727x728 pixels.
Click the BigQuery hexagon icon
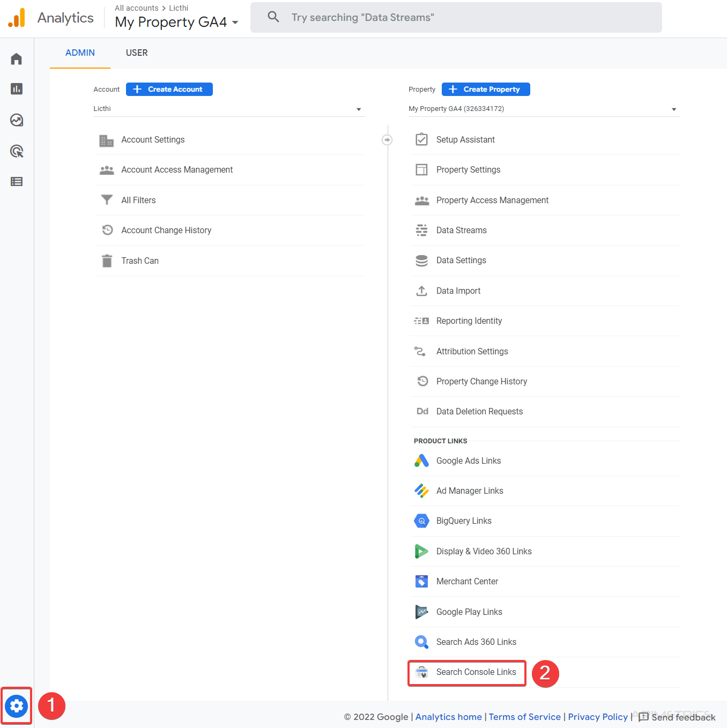tap(422, 521)
